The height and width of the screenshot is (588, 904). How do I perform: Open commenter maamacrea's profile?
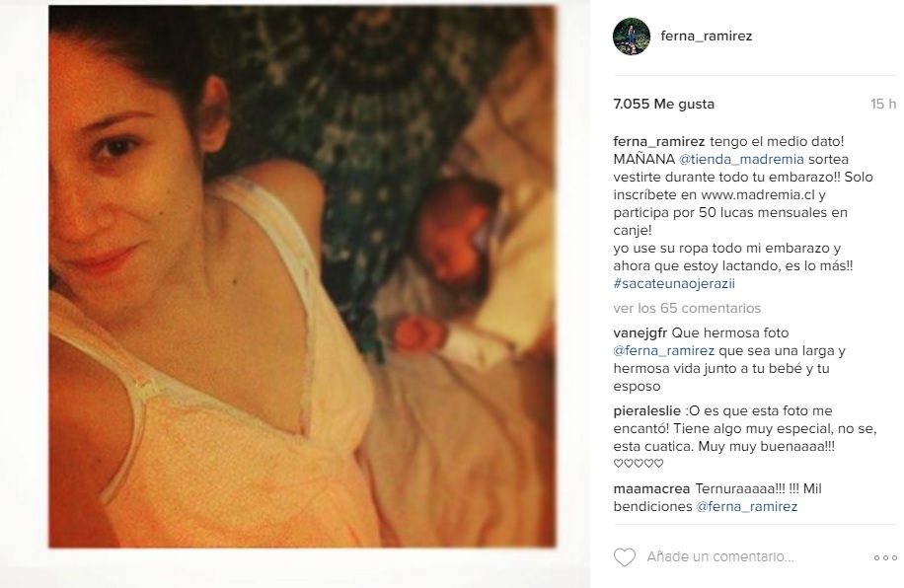point(651,488)
